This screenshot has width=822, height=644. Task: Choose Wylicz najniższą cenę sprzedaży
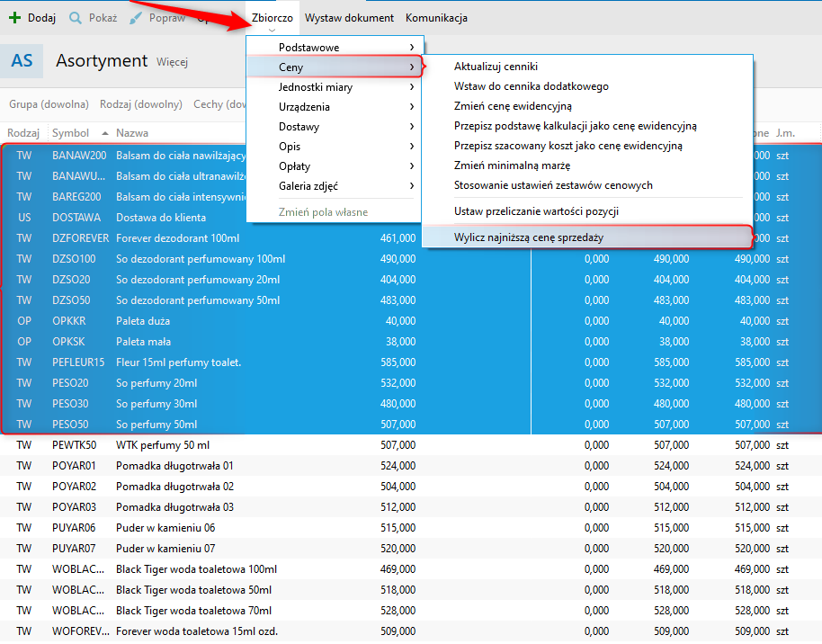[587, 237]
